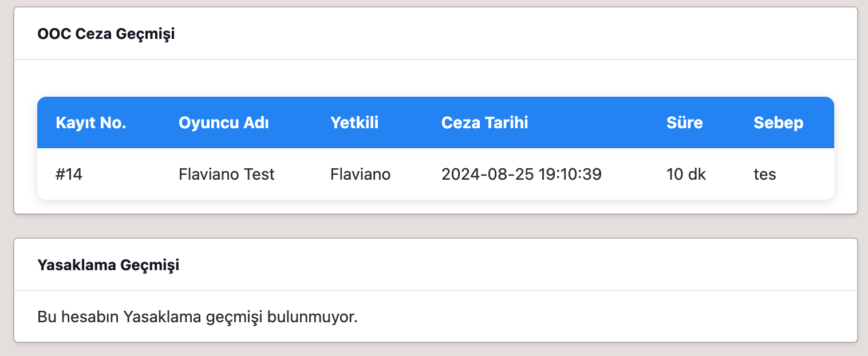The width and height of the screenshot is (868, 356).
Task: Click Flaviano in the Yetkili column
Action: tap(360, 174)
